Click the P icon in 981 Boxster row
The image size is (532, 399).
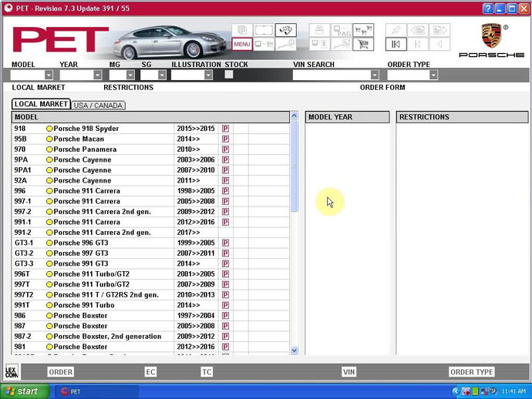(x=225, y=347)
